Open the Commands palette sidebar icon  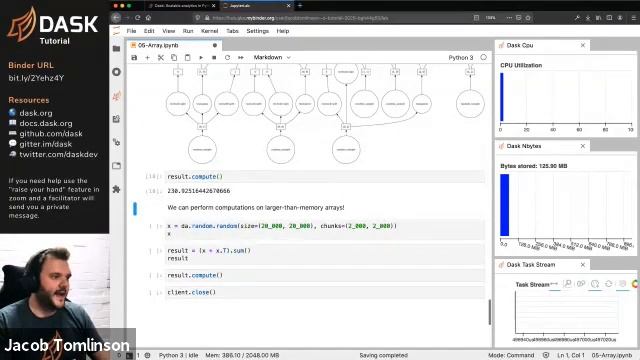[x=116, y=119]
